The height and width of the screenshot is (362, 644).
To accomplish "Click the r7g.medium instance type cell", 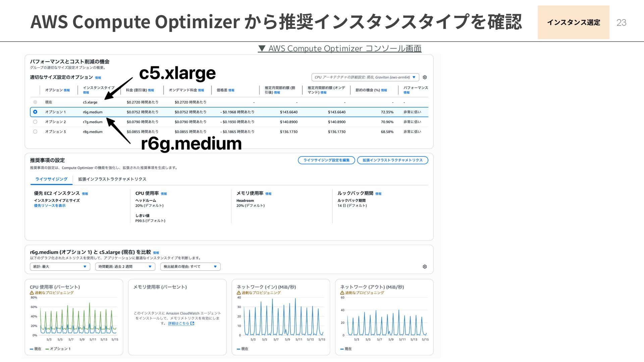I will [93, 122].
